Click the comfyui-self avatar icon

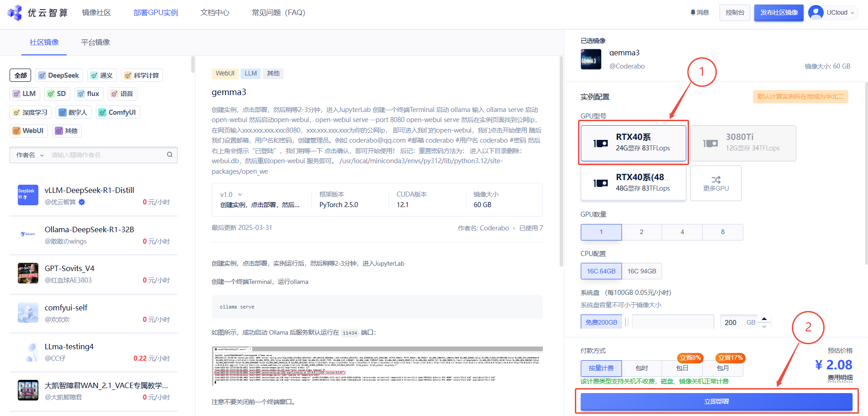coord(28,313)
